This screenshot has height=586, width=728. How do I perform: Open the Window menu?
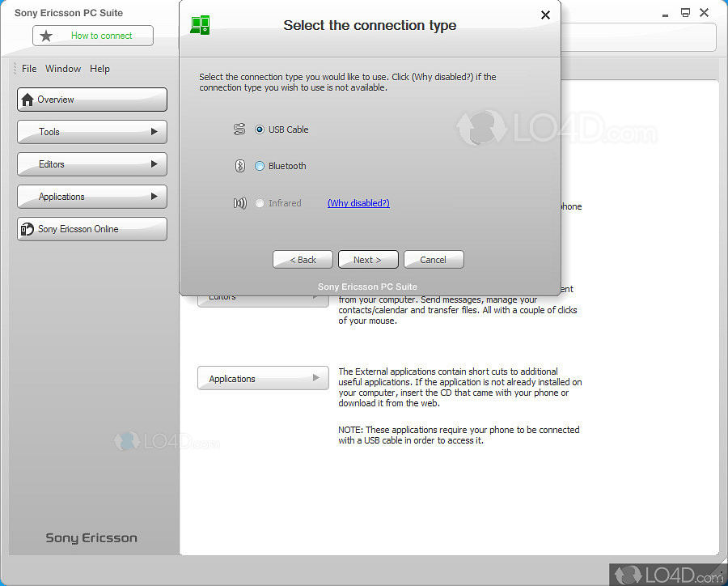click(x=63, y=69)
